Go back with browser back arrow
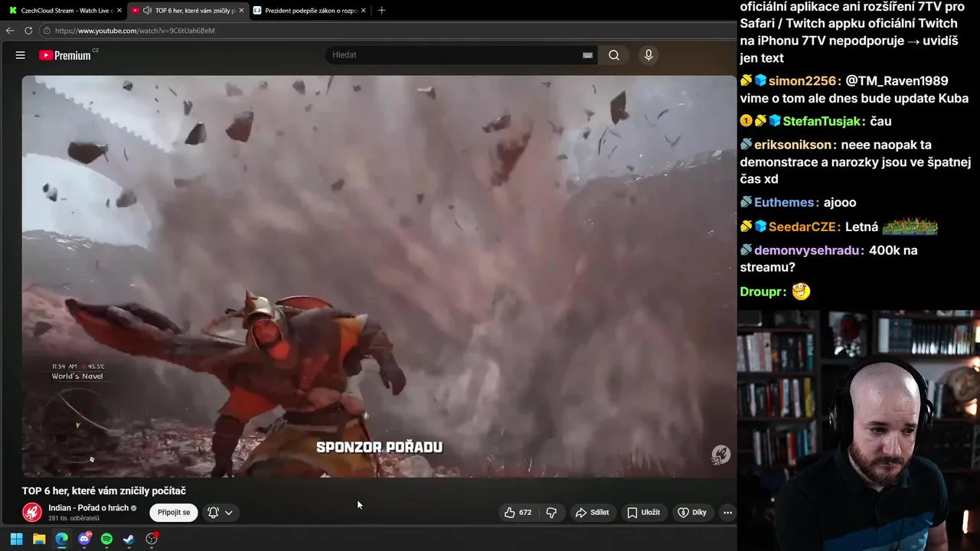The image size is (980, 551). click(x=10, y=31)
